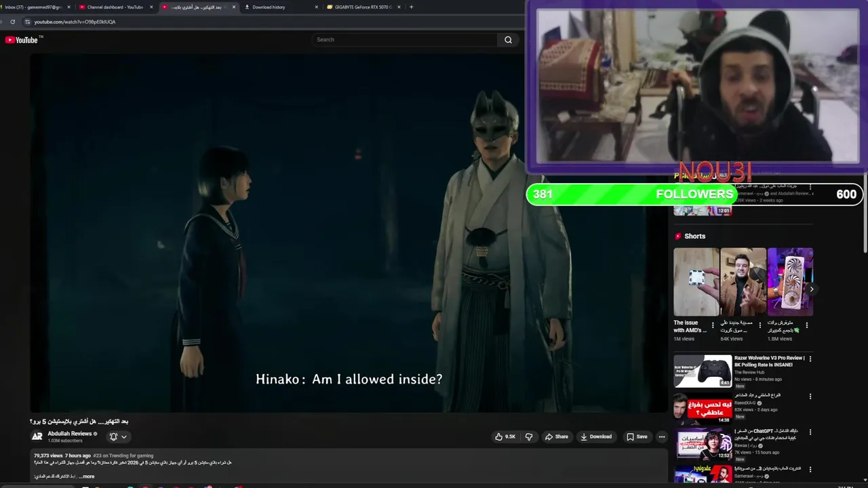Close the Download history tab

point(317,7)
